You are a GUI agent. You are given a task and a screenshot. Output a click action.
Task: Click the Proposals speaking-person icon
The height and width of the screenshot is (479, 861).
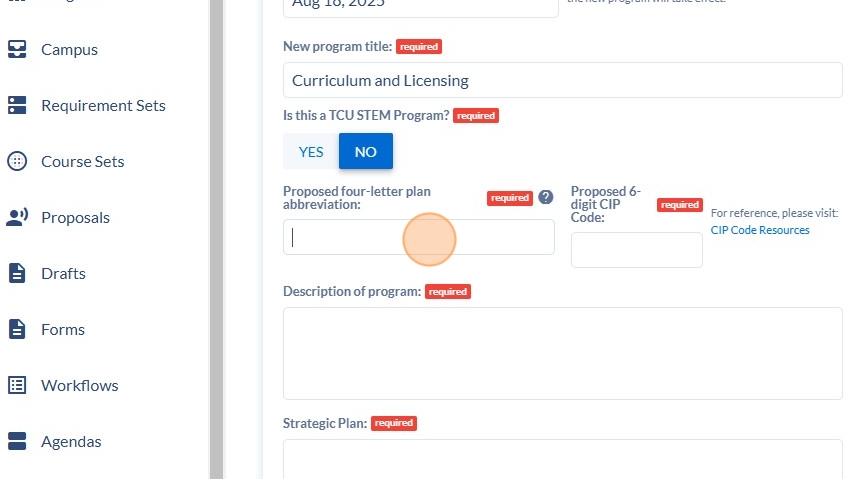tap(17, 217)
